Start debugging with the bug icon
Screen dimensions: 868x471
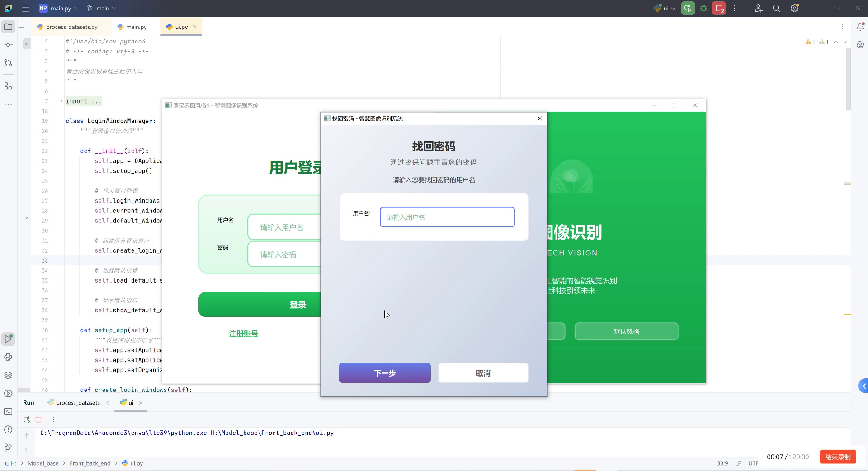[x=703, y=8]
